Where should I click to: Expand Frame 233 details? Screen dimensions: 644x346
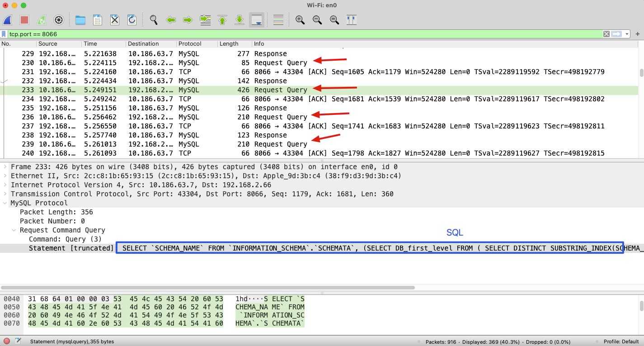[x=5, y=167]
